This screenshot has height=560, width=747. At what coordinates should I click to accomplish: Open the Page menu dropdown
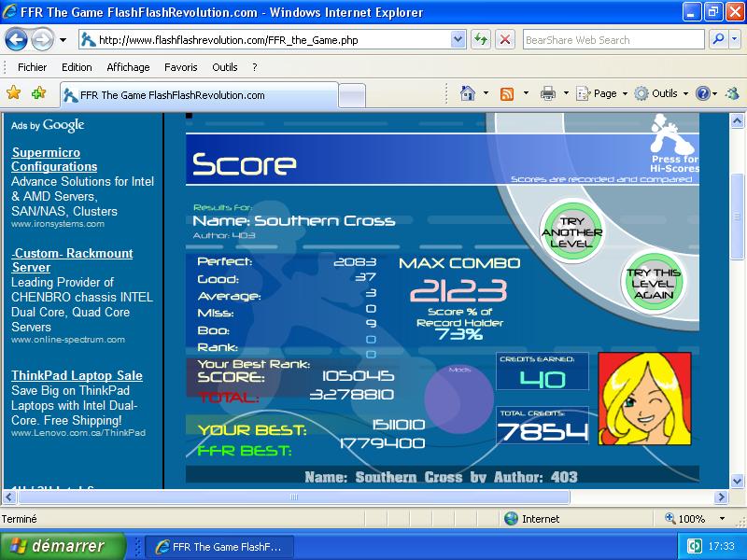click(602, 94)
